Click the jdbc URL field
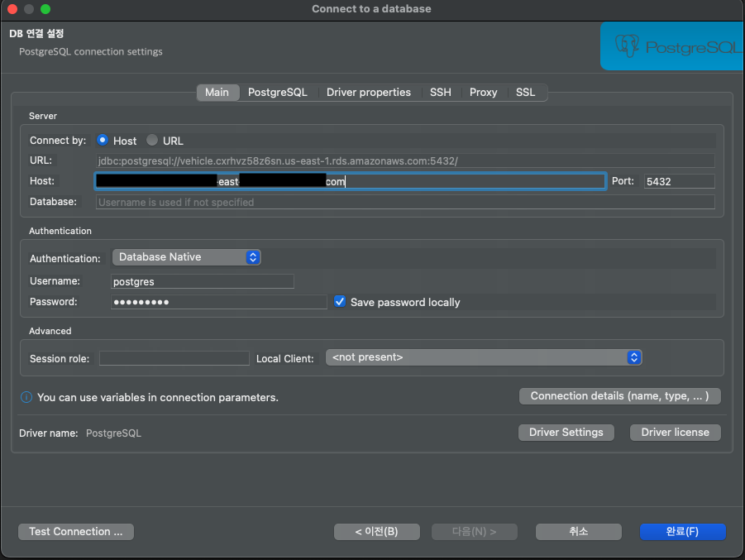 point(405,160)
